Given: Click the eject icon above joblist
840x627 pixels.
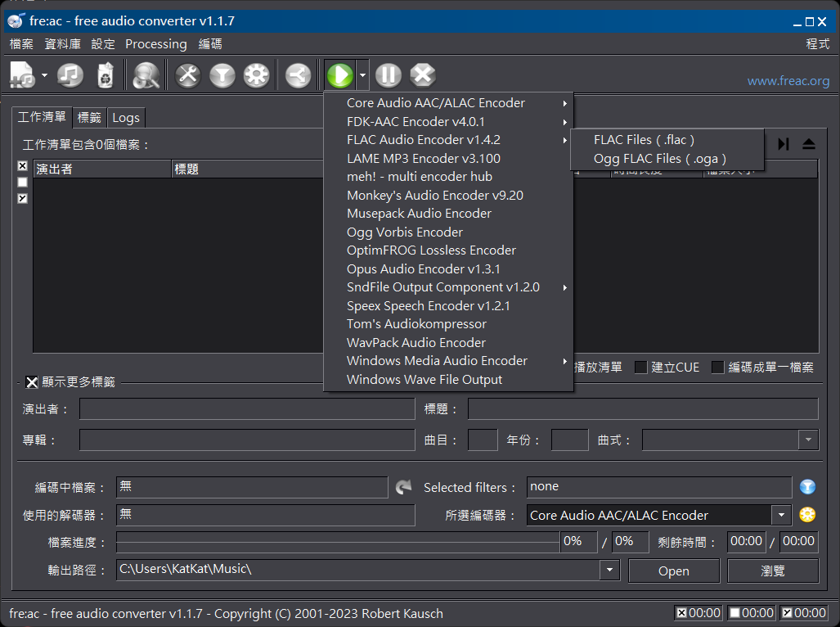Looking at the screenshot, I should click(x=808, y=144).
